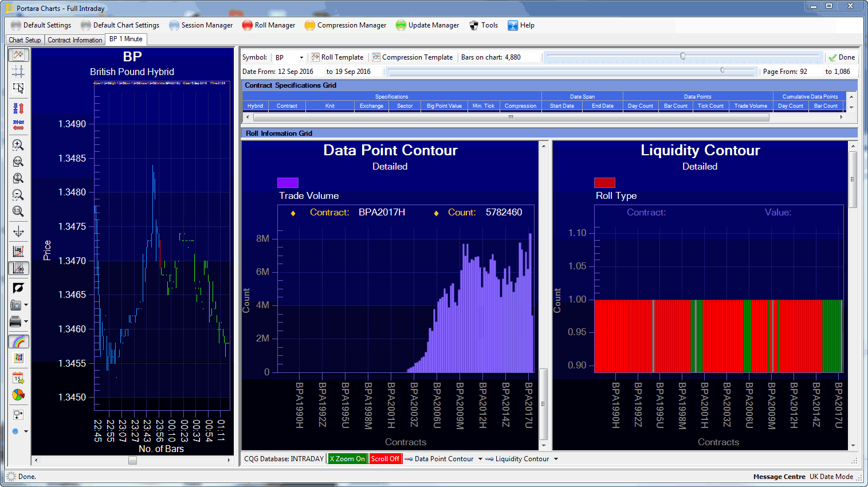Screen dimensions: 868x487
Task: Click the BP chart horizontal scrollbar thumb
Action: pos(132,460)
